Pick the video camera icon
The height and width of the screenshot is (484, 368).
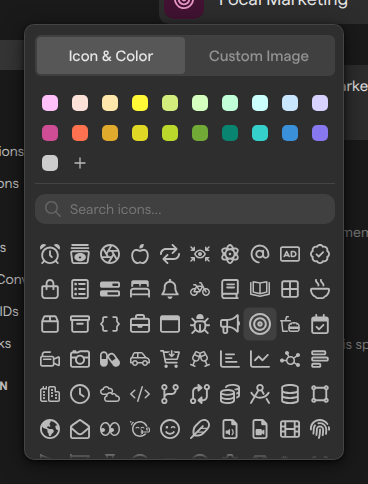click(x=50, y=359)
